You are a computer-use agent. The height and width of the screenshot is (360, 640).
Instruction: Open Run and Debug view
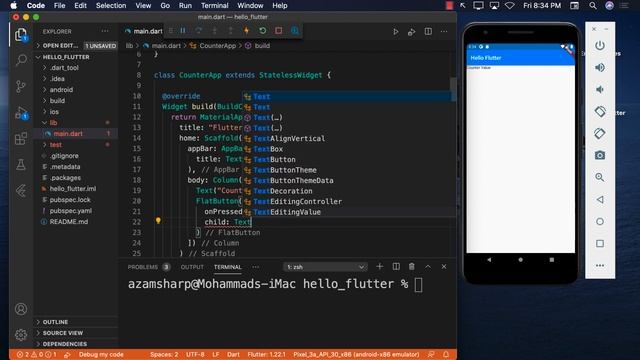coord(21,113)
